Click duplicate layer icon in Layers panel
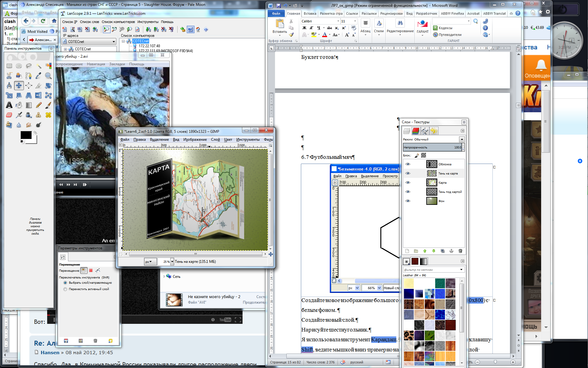Image resolution: width=588 pixels, height=368 pixels. tap(443, 251)
